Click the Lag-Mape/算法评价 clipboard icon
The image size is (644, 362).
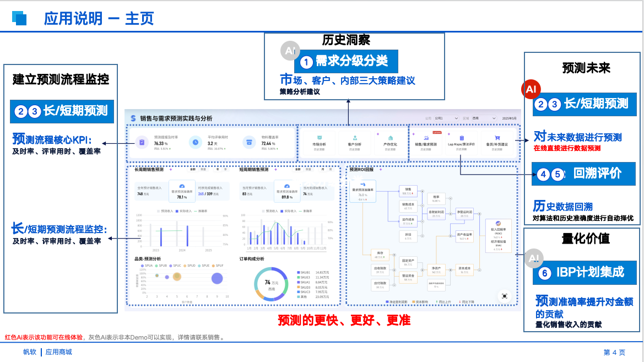click(x=462, y=138)
